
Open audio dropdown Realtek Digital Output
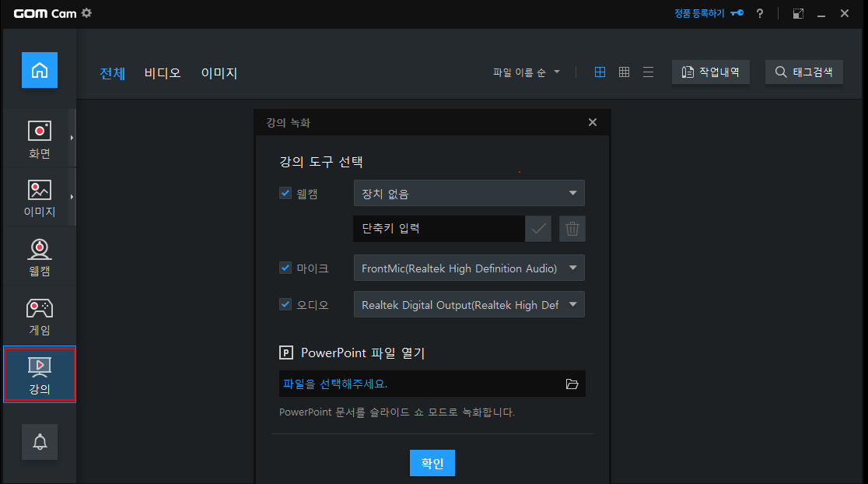pos(469,304)
